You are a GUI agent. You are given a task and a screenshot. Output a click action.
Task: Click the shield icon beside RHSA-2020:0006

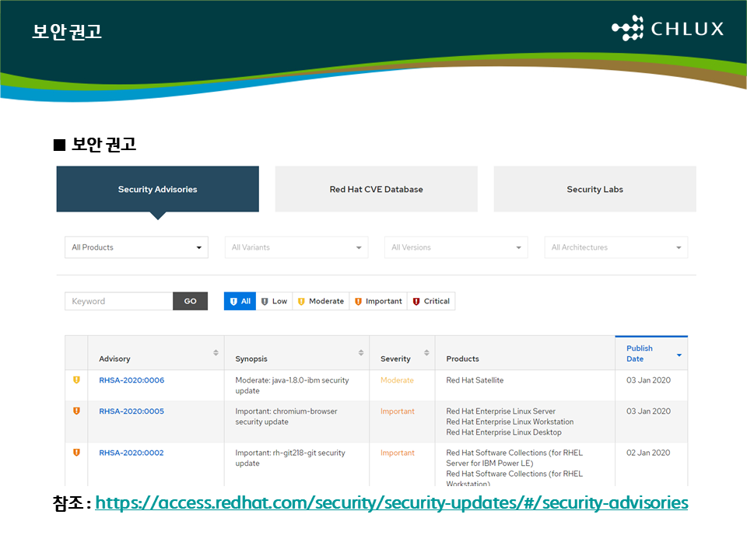point(76,380)
